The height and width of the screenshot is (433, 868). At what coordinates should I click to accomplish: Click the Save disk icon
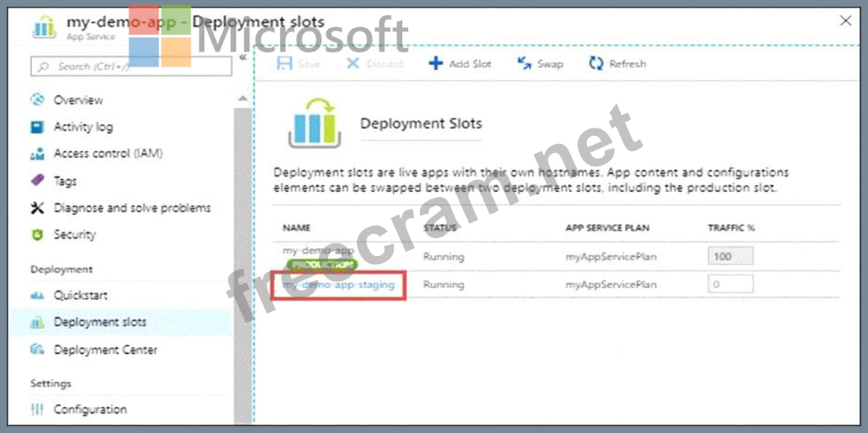pos(285,63)
